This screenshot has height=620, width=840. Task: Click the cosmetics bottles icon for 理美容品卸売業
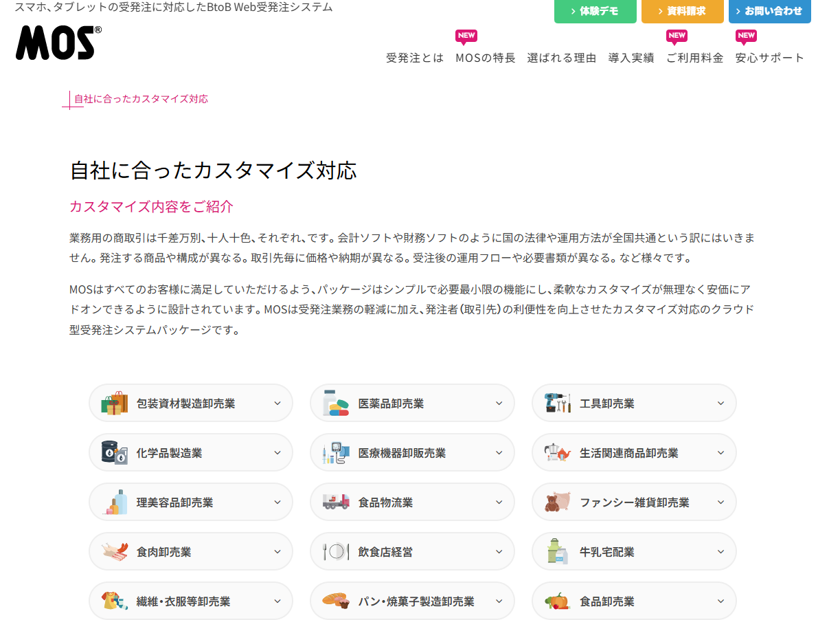click(x=115, y=502)
